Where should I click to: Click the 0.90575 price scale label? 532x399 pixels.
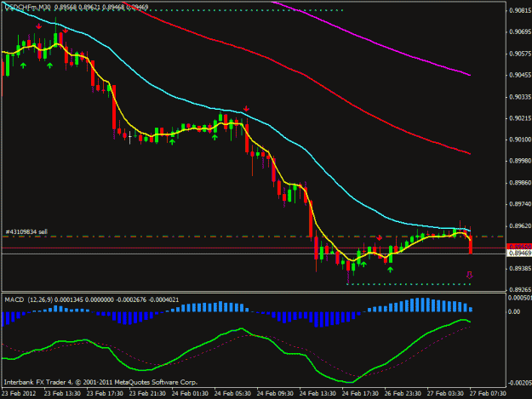pos(520,54)
